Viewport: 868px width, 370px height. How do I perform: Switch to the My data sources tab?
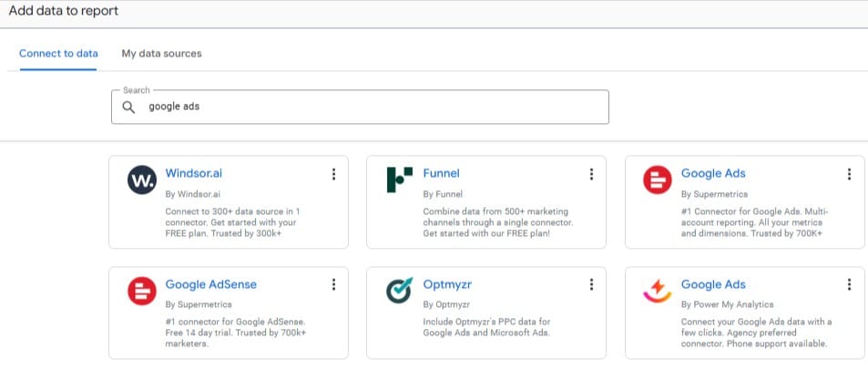click(x=161, y=54)
